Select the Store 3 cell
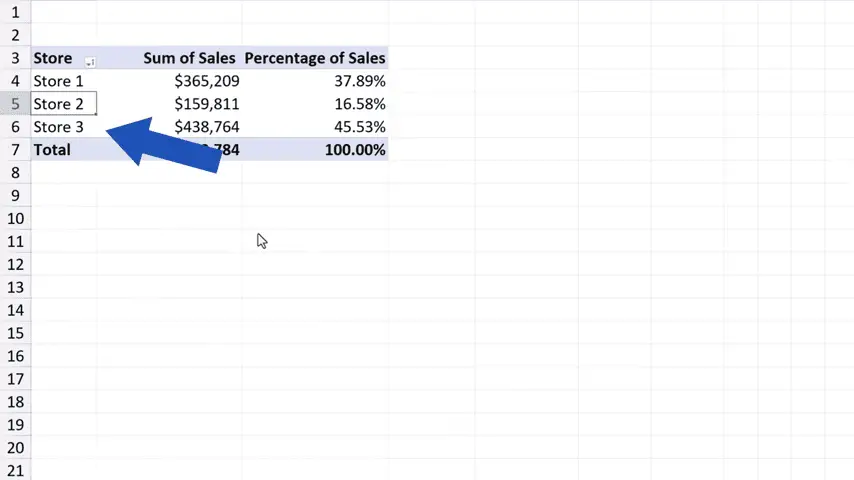 [x=59, y=127]
